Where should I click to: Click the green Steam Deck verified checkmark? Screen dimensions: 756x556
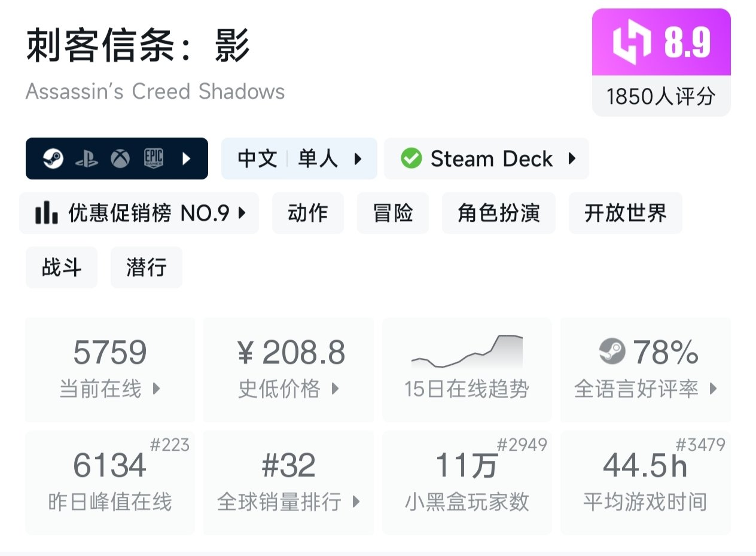coord(411,158)
